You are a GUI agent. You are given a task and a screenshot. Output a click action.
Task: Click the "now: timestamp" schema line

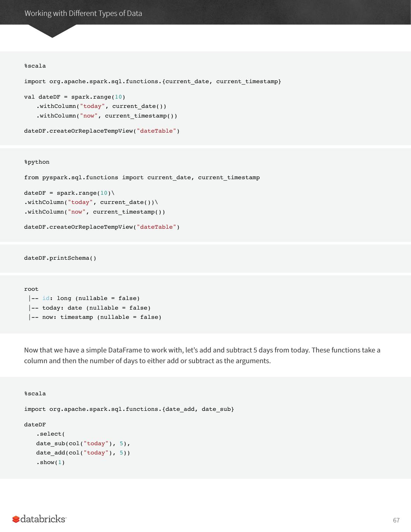(102, 317)
